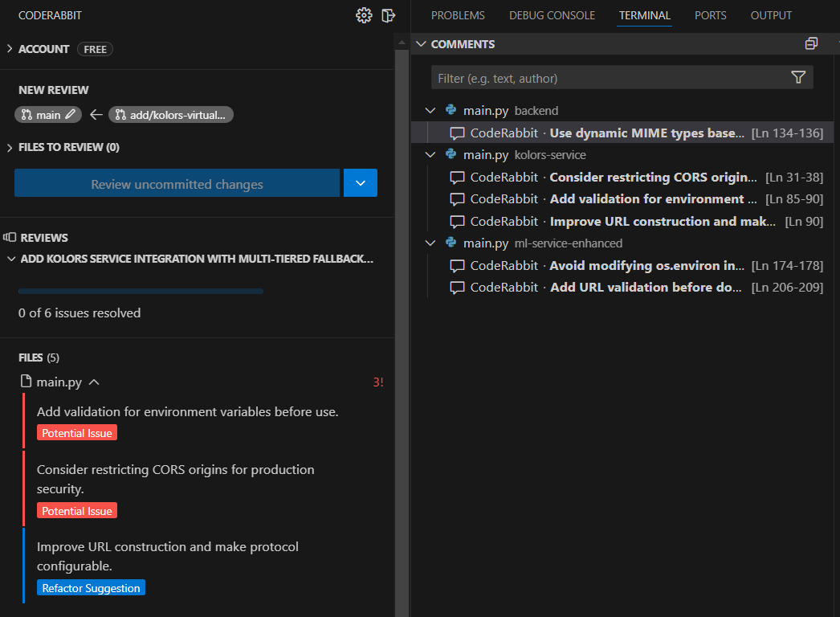
Task: Expand FILES TO REVIEW (0) section
Action: (x=10, y=147)
